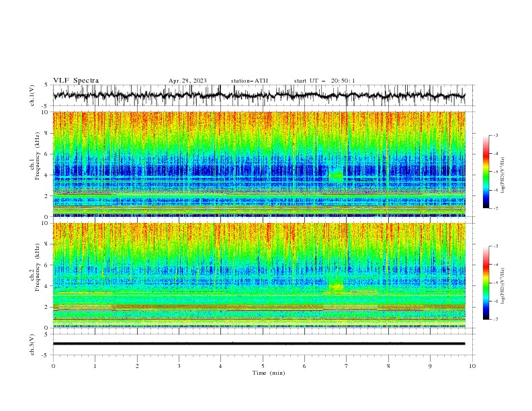Click the ch.2 spectrogram panel
This screenshot has height=411, width=532.
tap(259, 275)
